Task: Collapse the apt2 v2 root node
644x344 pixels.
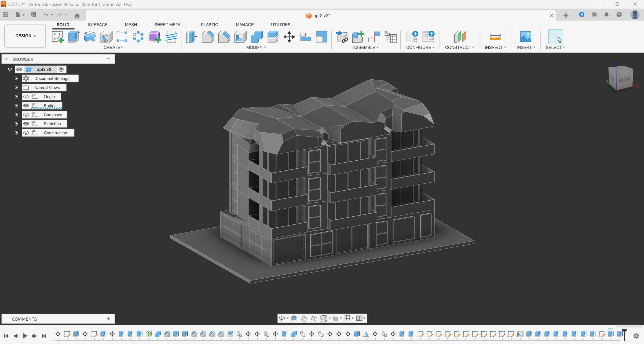Action: 10,69
